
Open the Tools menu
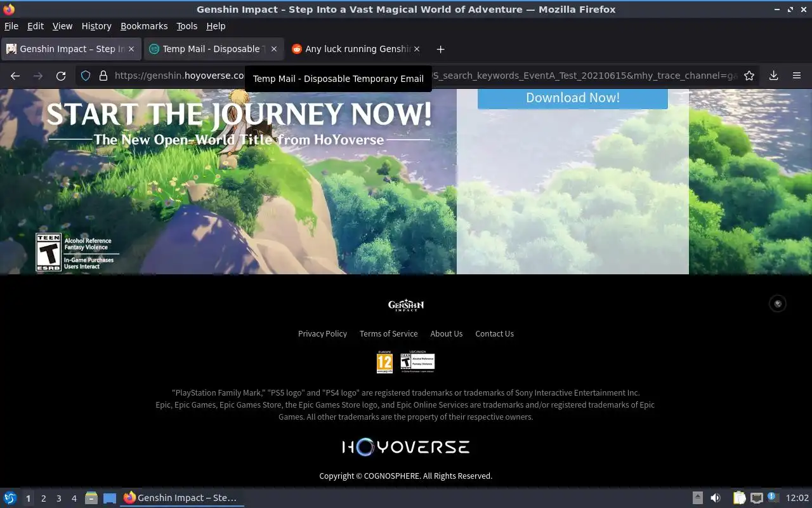tap(187, 26)
